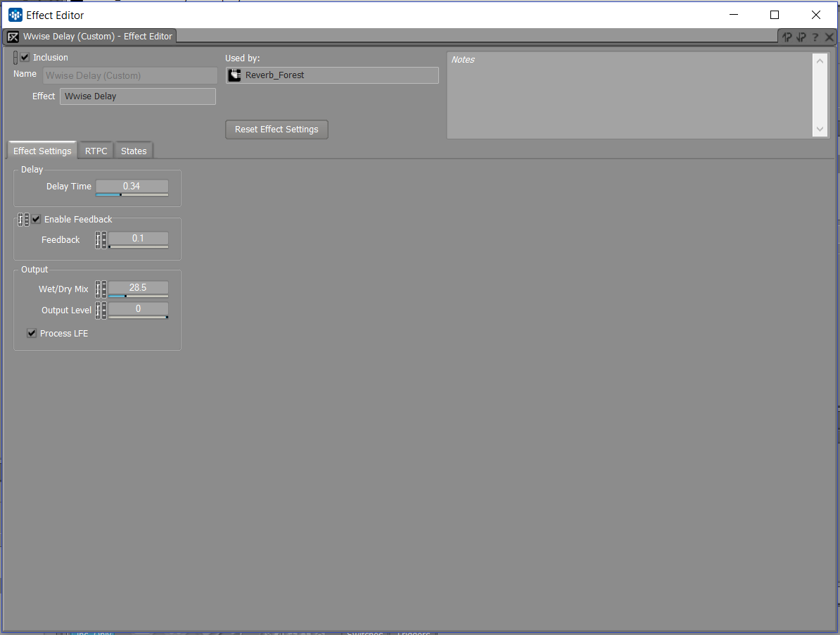Viewport: 840px width, 635px height.
Task: Click the Delay Time label
Action: point(68,187)
